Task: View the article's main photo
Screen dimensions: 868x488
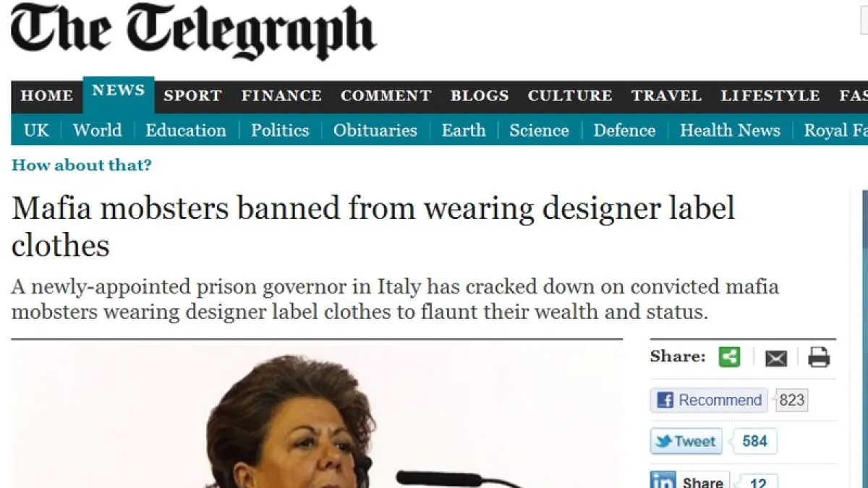Action: pyautogui.click(x=317, y=416)
